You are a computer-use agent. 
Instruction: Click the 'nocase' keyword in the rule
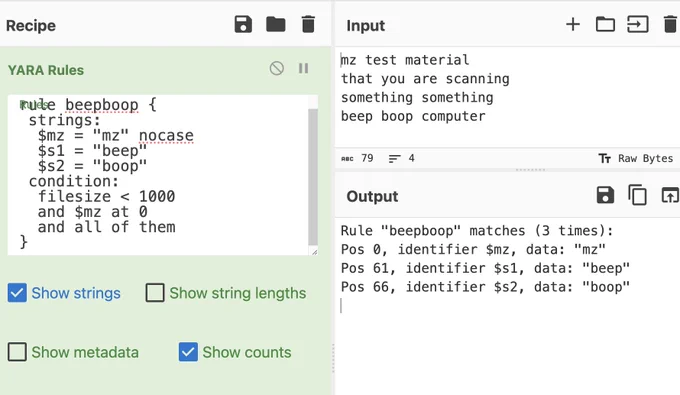tap(166, 136)
